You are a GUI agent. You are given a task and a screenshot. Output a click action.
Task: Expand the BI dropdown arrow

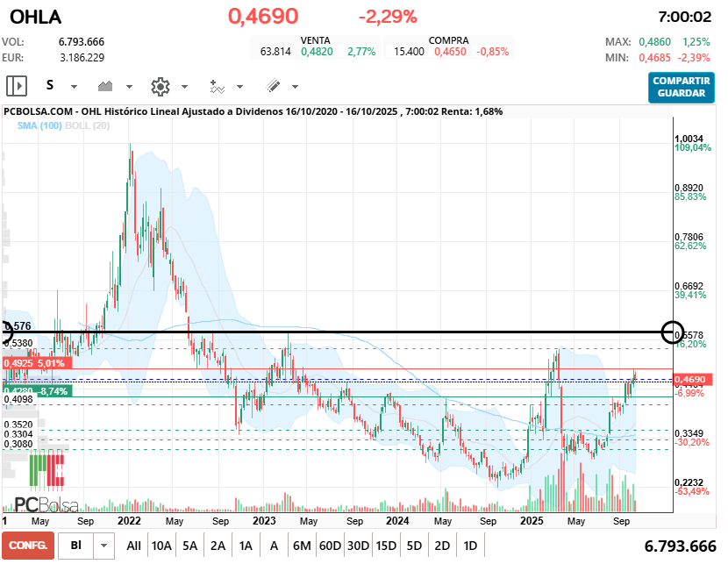(104, 546)
